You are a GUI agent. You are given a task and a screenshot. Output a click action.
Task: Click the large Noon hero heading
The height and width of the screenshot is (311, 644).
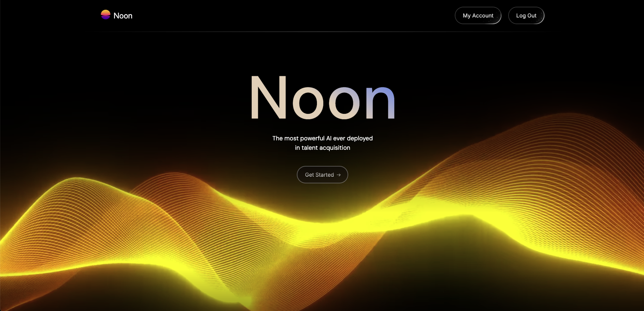coord(322,98)
